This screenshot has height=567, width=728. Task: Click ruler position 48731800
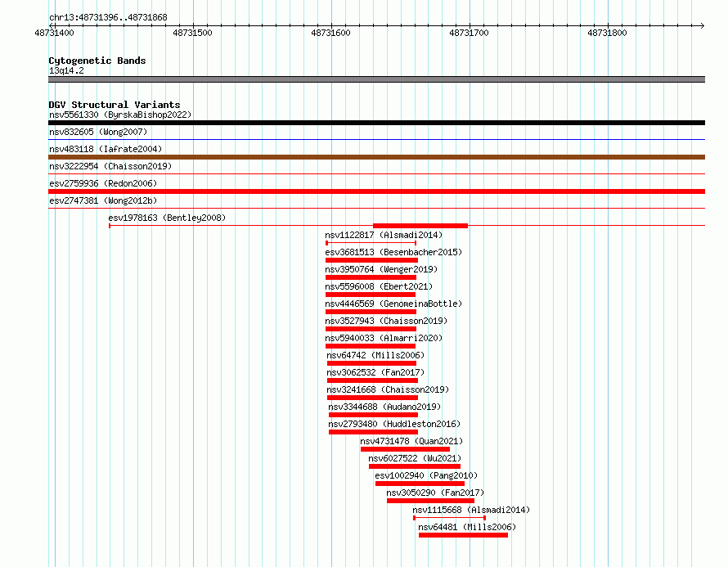(x=607, y=33)
